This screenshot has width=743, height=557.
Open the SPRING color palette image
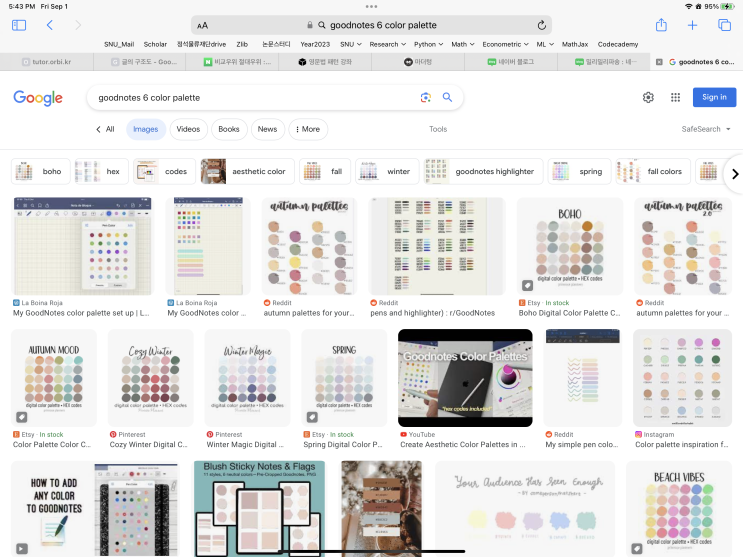click(x=344, y=378)
